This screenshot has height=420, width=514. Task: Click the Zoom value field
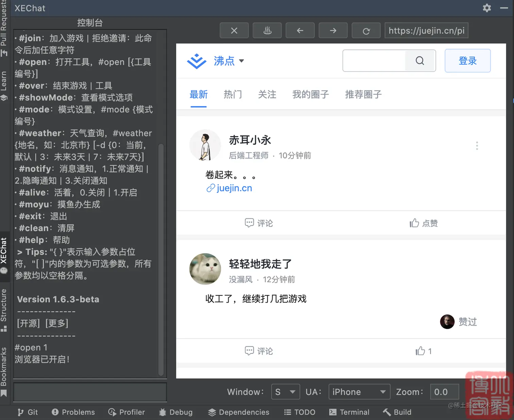(x=445, y=392)
